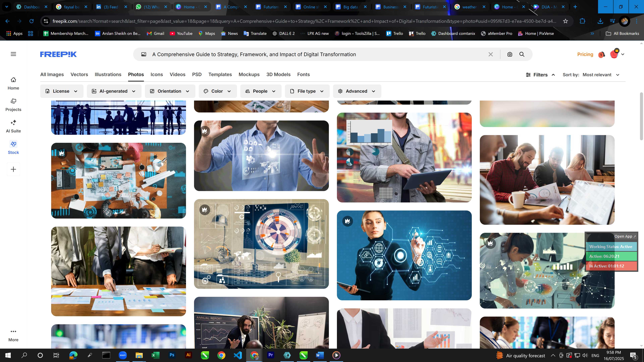The width and height of the screenshot is (644, 362).
Task: Open Chrome extensions puzzle icon
Action: [x=582, y=21]
